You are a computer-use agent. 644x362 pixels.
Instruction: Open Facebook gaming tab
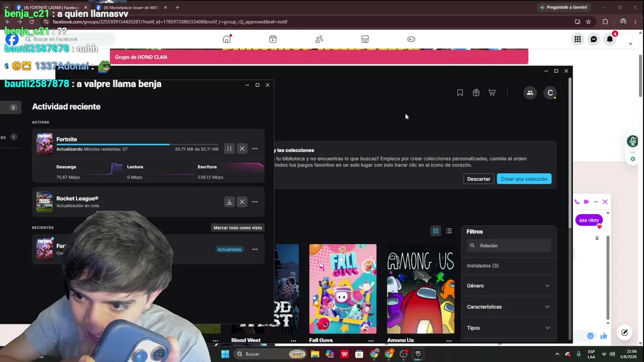[411, 39]
